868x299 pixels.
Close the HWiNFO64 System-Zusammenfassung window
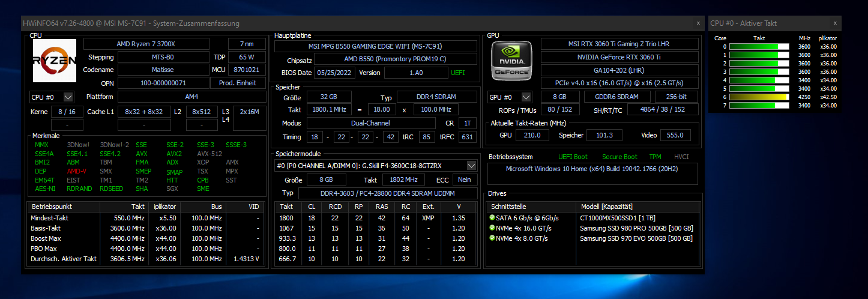point(698,23)
